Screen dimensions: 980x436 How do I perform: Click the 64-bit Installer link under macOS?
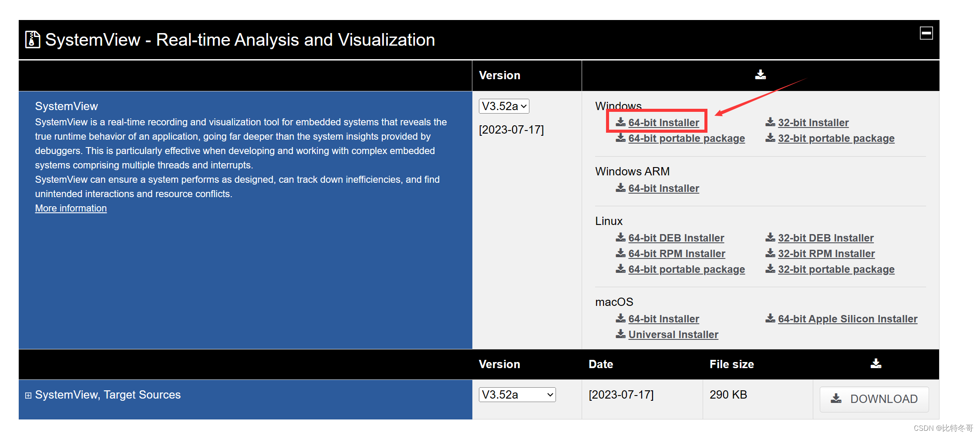point(663,319)
